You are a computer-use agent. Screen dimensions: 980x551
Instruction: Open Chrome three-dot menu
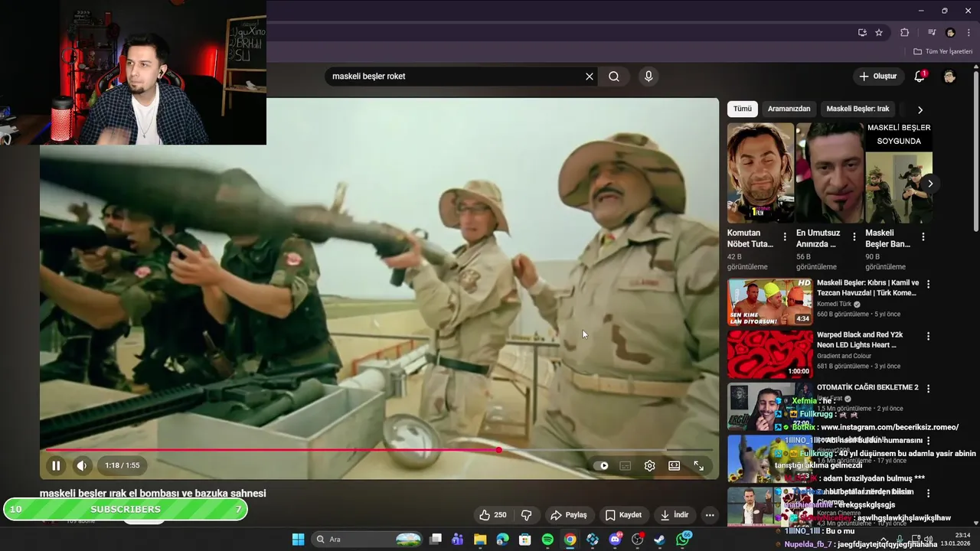[969, 33]
